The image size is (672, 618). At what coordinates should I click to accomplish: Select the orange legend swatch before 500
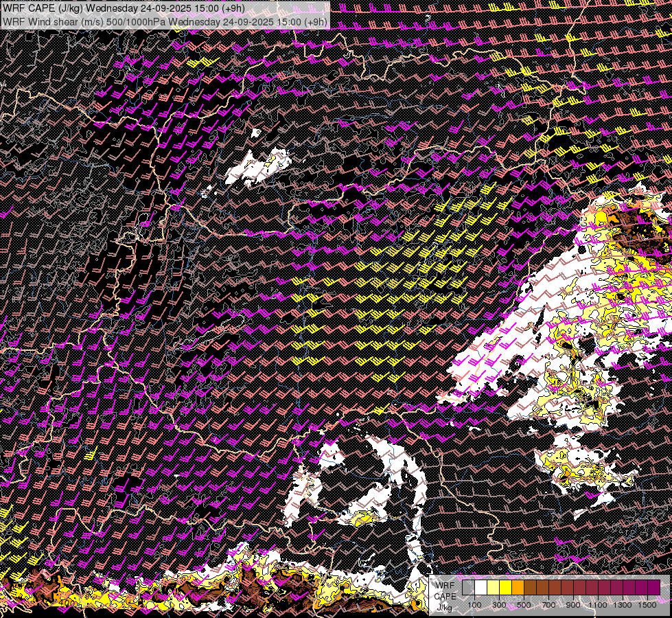[518, 587]
